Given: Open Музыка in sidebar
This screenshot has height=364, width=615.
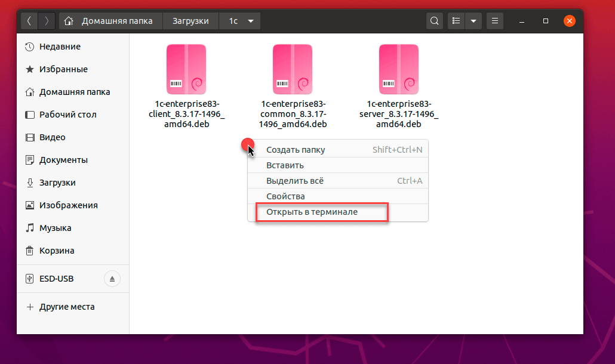Looking at the screenshot, I should (56, 228).
